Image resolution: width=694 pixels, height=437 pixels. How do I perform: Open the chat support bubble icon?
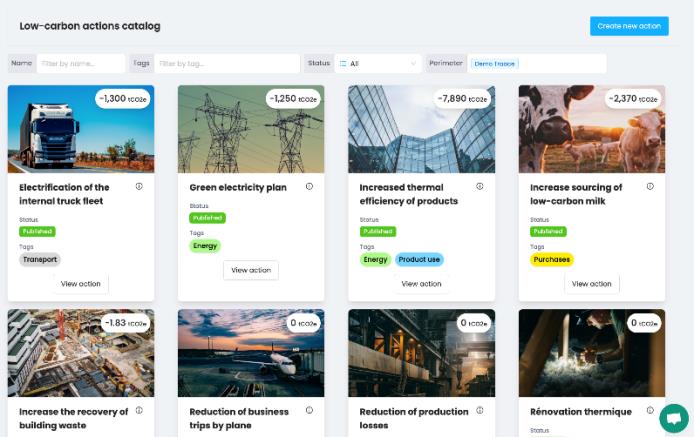(674, 418)
